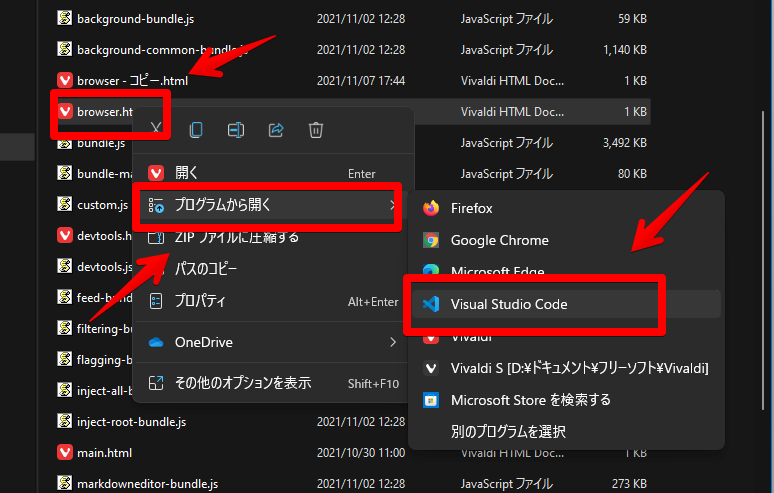
Task: Select file markdowneditor-bundle.js
Action: [147, 484]
